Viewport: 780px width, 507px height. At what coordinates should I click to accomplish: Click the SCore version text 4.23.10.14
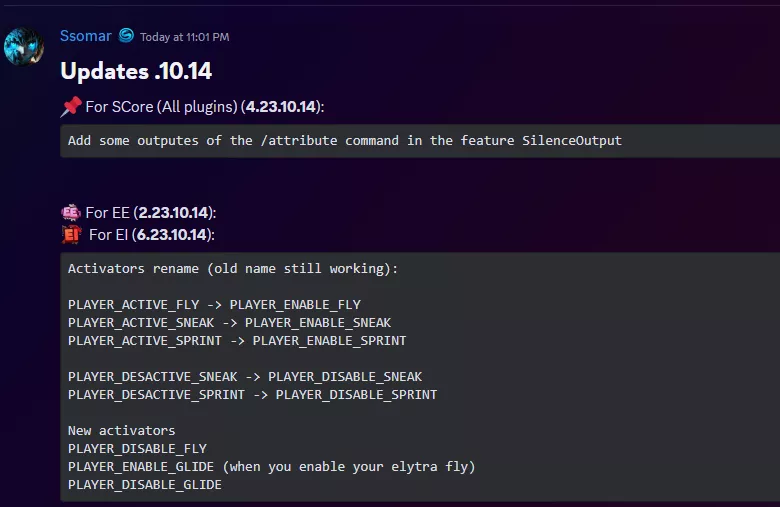point(281,106)
